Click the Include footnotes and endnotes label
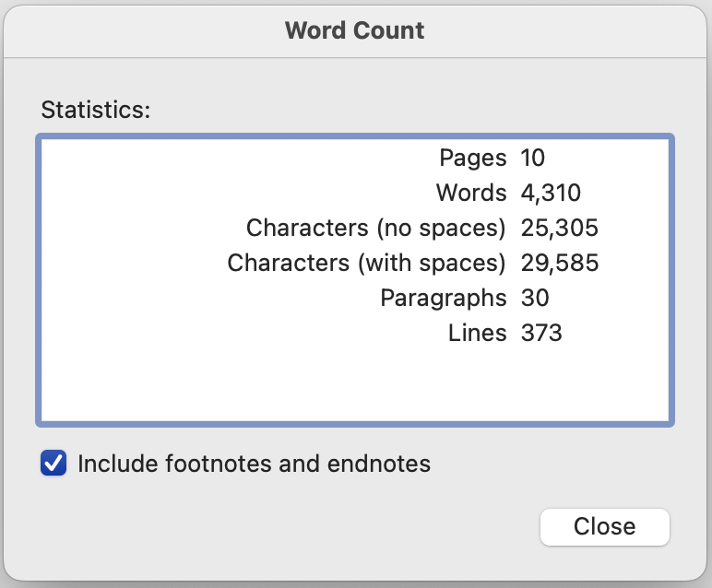The image size is (712, 588). click(254, 464)
